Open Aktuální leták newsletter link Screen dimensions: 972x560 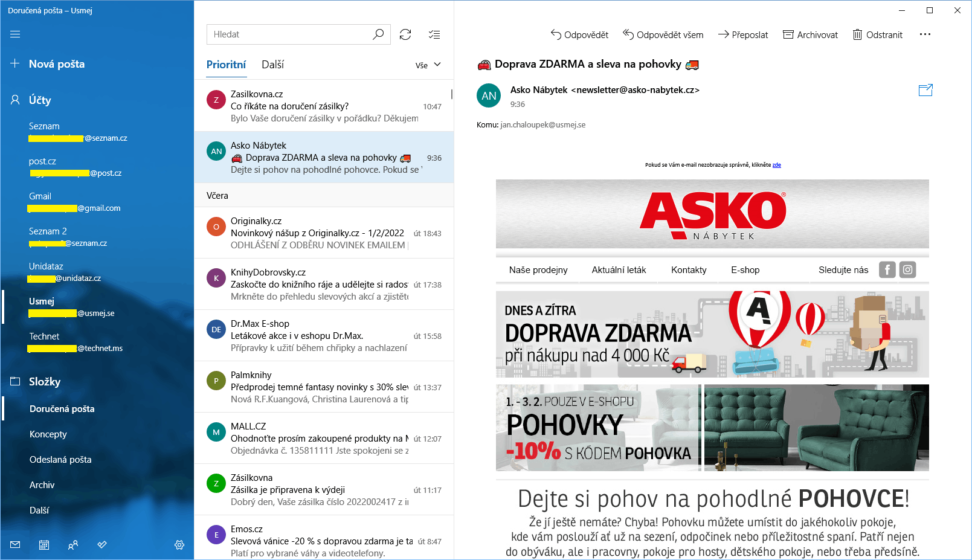619,270
